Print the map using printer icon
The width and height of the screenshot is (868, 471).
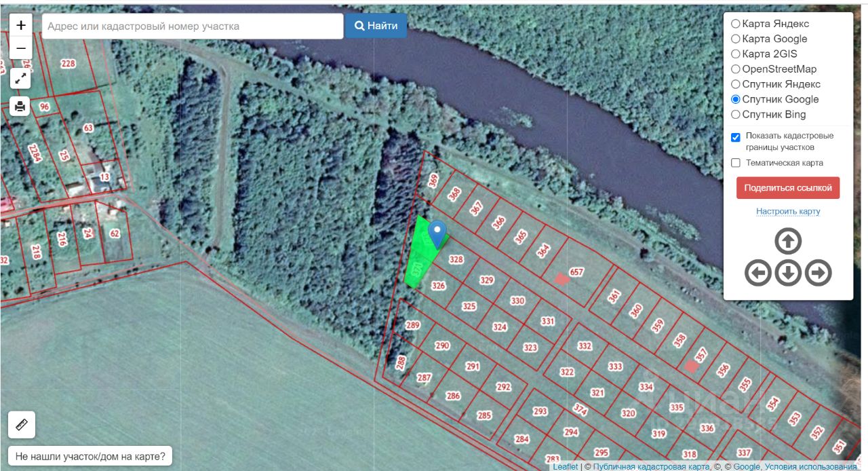[x=21, y=106]
